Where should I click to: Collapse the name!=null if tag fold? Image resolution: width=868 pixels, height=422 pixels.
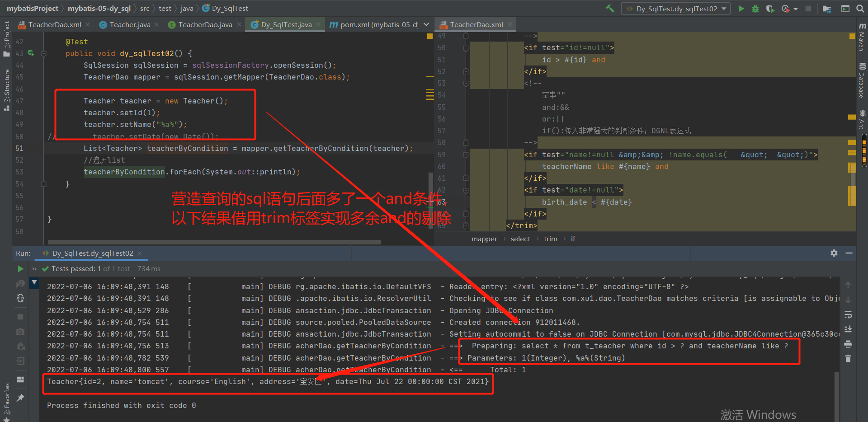(x=466, y=155)
